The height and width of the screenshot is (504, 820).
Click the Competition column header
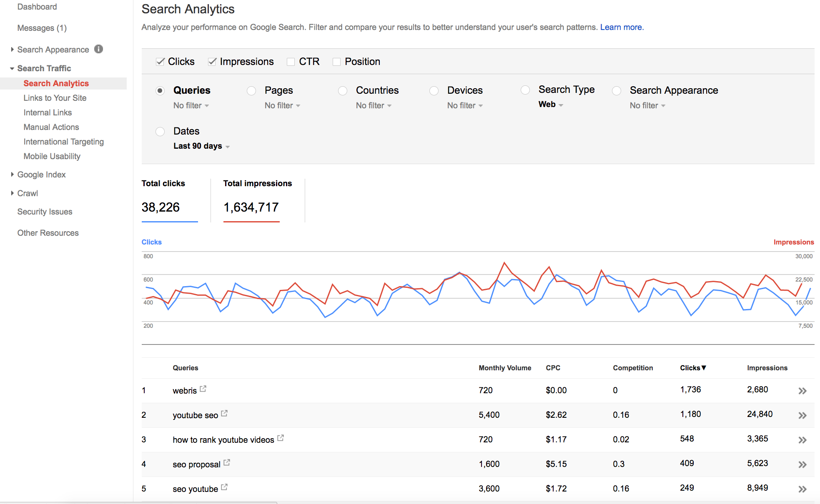pyautogui.click(x=633, y=368)
